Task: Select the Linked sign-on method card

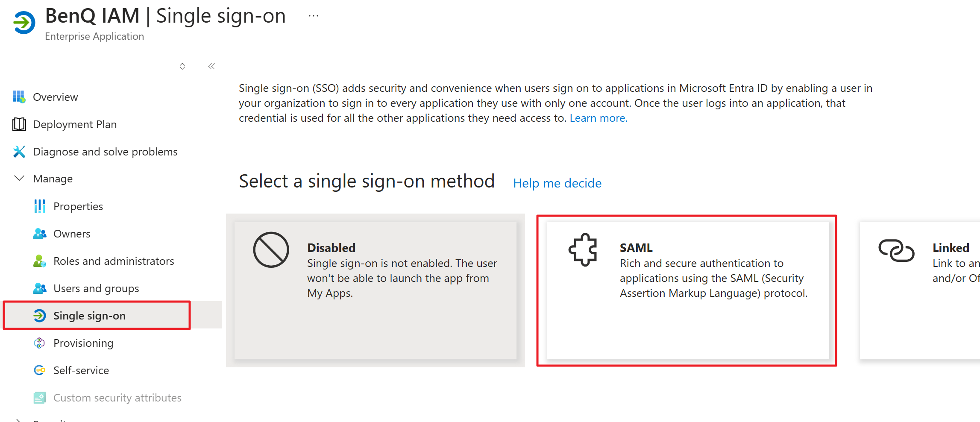Action: point(918,290)
